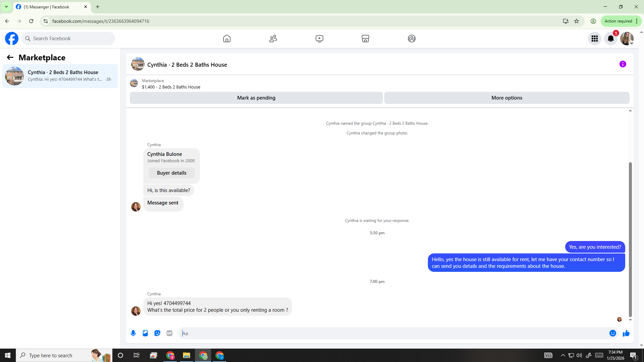Click Cynthia's avatar beside her latest message
Viewport: 644px width, 362px height.
pos(136,311)
